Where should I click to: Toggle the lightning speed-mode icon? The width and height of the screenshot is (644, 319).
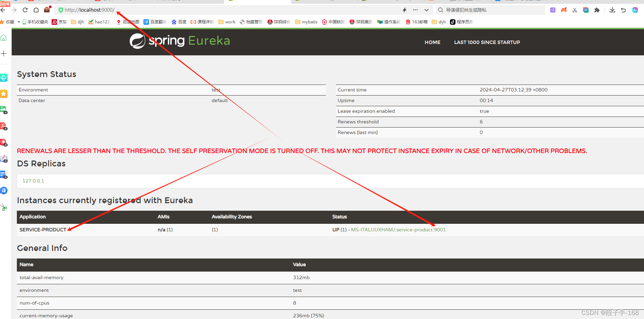(405, 10)
